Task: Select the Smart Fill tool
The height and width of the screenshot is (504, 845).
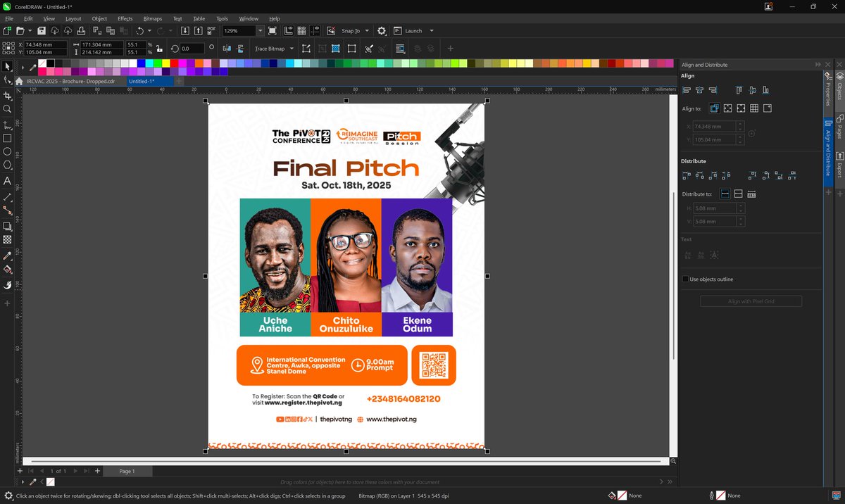Action: 7,285
